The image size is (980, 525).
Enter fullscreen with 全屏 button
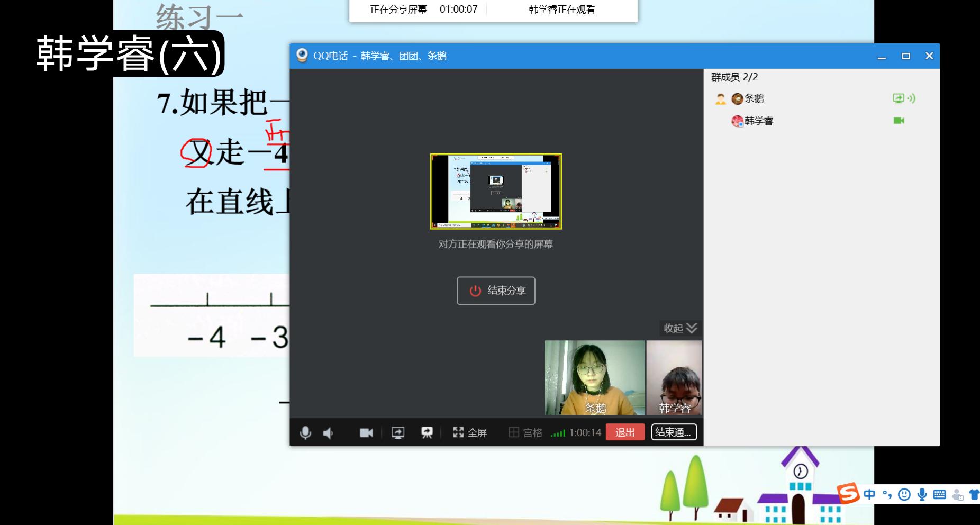[469, 433]
